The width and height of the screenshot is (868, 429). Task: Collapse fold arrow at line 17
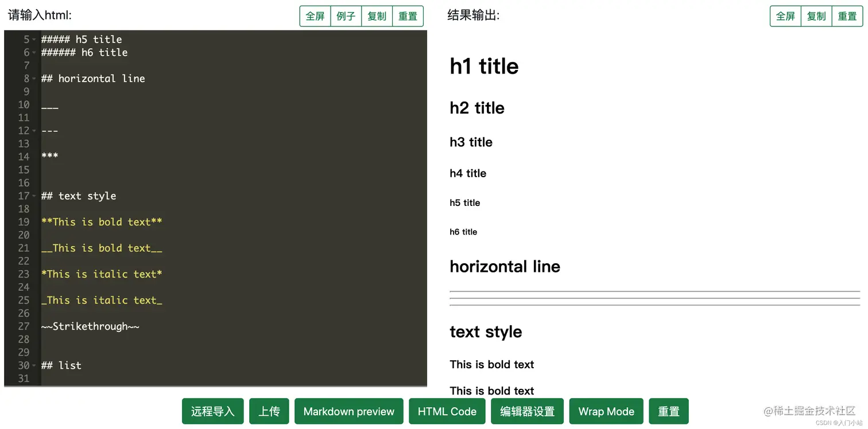click(34, 196)
